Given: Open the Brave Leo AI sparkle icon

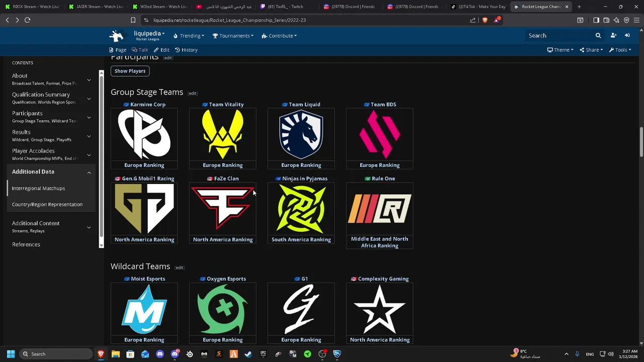Looking at the screenshot, I should [x=616, y=20].
